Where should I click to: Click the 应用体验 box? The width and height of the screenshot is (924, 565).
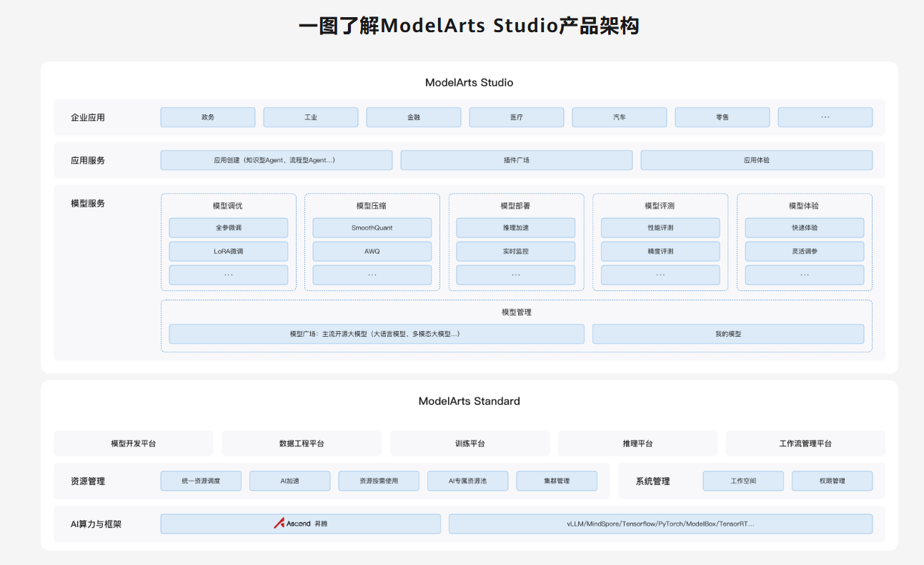point(757,160)
